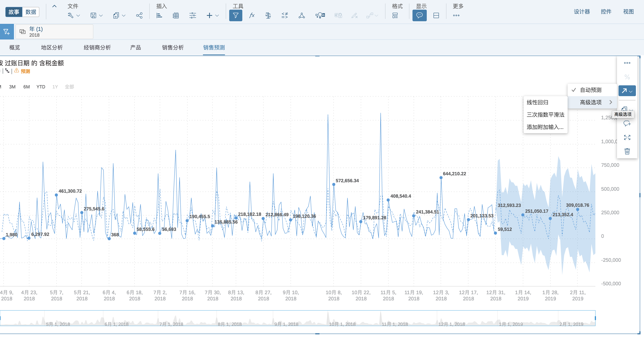This screenshot has height=339, width=644.
Task: Select the 全部 time range
Action: (x=69, y=87)
